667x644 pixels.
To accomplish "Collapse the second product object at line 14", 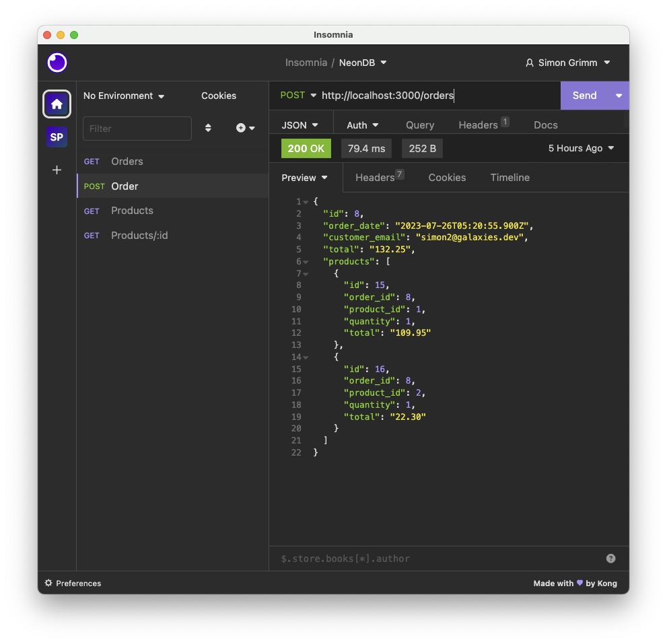I will click(306, 358).
